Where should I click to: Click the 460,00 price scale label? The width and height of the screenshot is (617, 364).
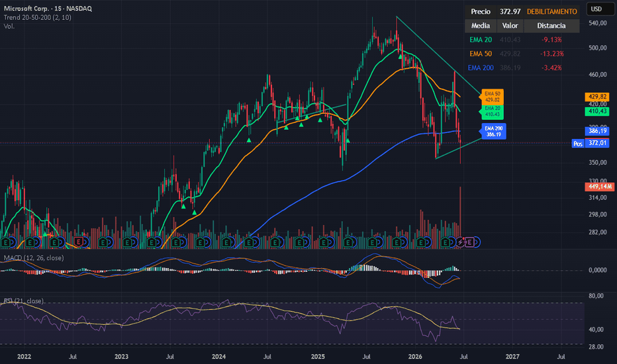[597, 75]
